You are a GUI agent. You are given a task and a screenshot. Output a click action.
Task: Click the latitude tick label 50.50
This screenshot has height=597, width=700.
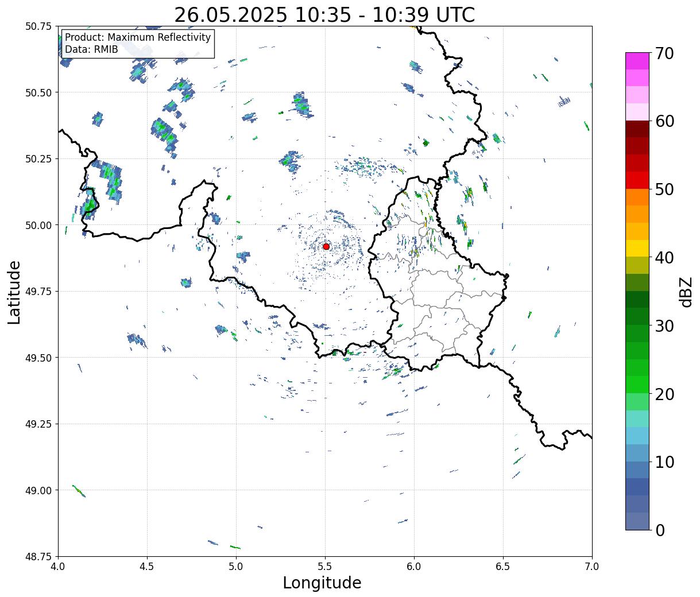pos(38,92)
